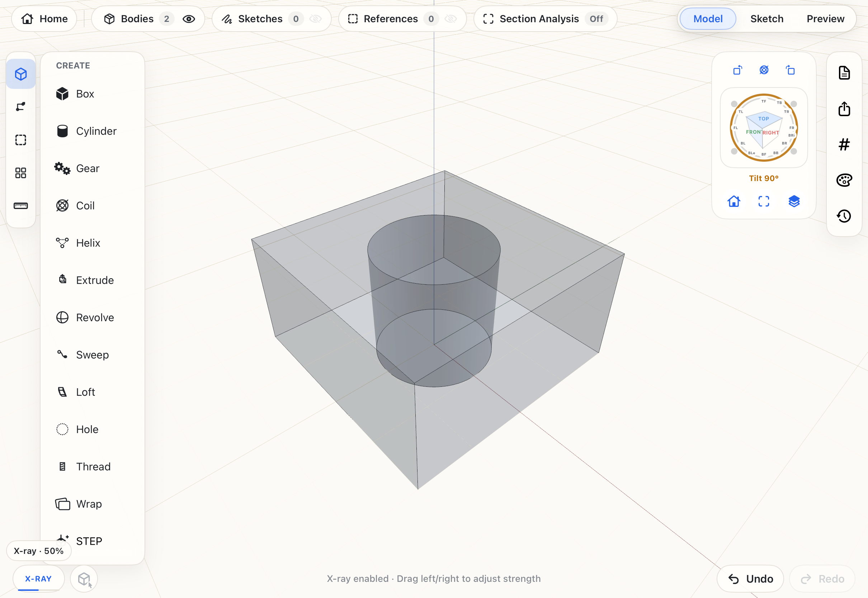The width and height of the screenshot is (868, 598).
Task: Toggle Bodies visibility eye icon
Action: tap(189, 19)
